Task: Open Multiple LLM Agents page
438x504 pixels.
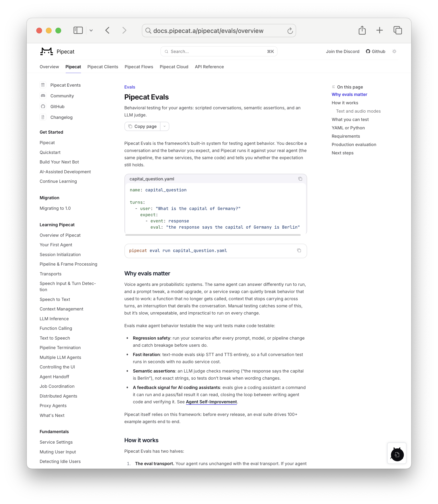Action: [x=60, y=357]
